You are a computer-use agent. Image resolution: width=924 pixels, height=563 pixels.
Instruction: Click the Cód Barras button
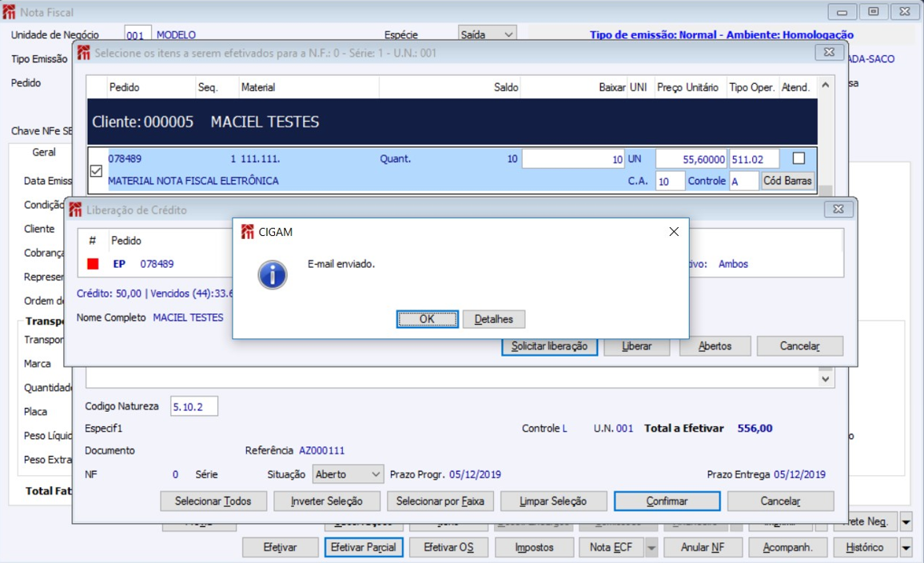tap(787, 181)
